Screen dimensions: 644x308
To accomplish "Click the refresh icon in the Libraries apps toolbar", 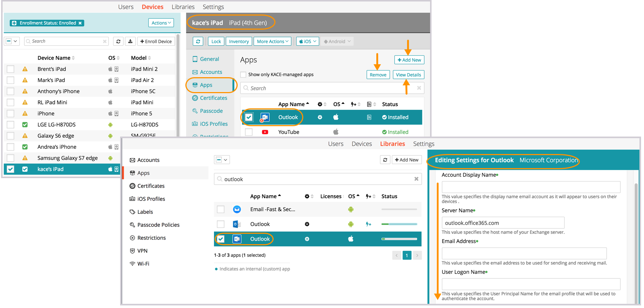I will (385, 160).
